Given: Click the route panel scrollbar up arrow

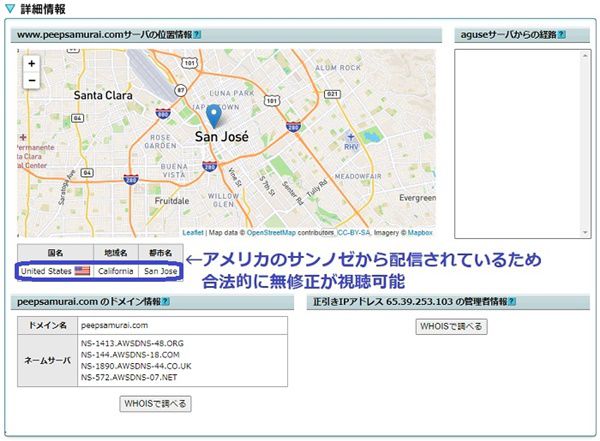Looking at the screenshot, I should pyautogui.click(x=585, y=56).
